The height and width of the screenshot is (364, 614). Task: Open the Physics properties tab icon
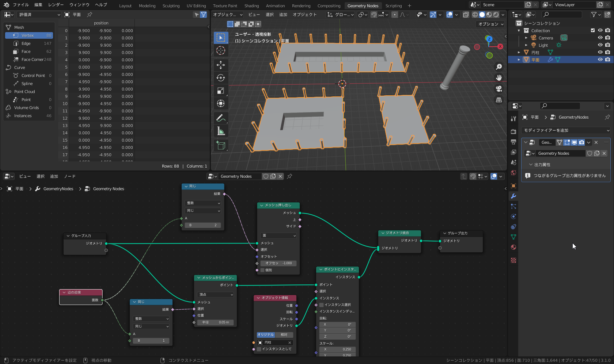click(x=513, y=217)
